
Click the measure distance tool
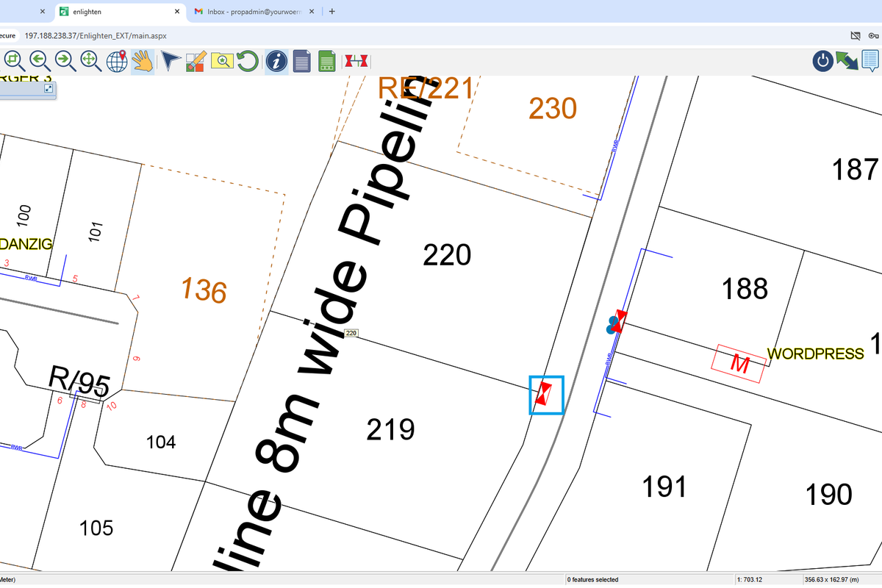(x=356, y=62)
